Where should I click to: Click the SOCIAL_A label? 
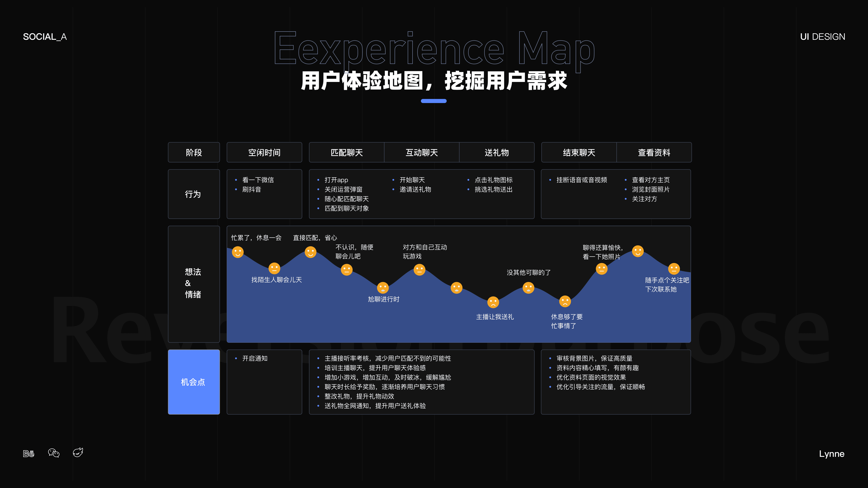pos(45,37)
